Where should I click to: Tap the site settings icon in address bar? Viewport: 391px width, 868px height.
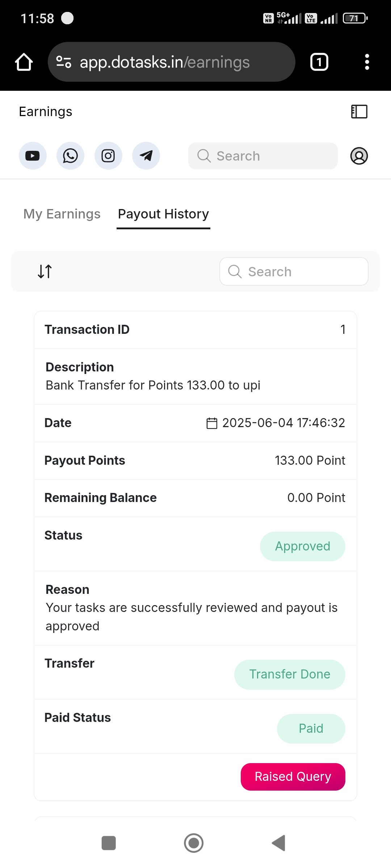click(x=64, y=62)
